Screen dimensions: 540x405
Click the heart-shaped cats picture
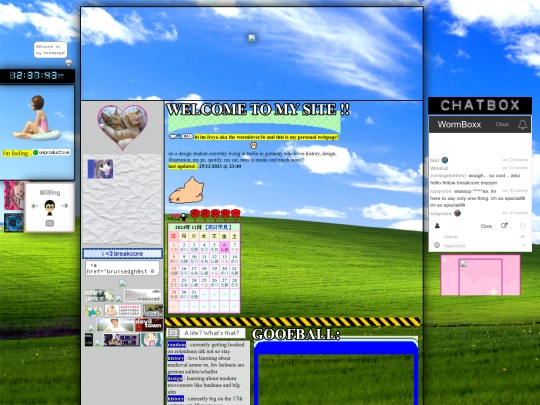click(x=122, y=127)
